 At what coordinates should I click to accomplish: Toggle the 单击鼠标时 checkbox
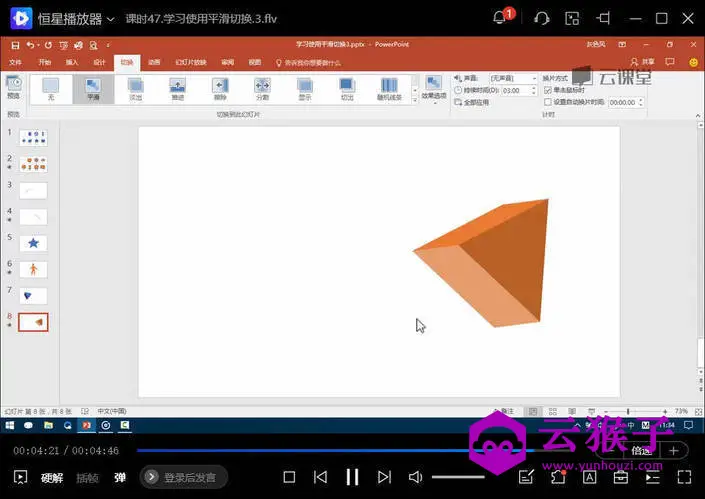pyautogui.click(x=548, y=90)
